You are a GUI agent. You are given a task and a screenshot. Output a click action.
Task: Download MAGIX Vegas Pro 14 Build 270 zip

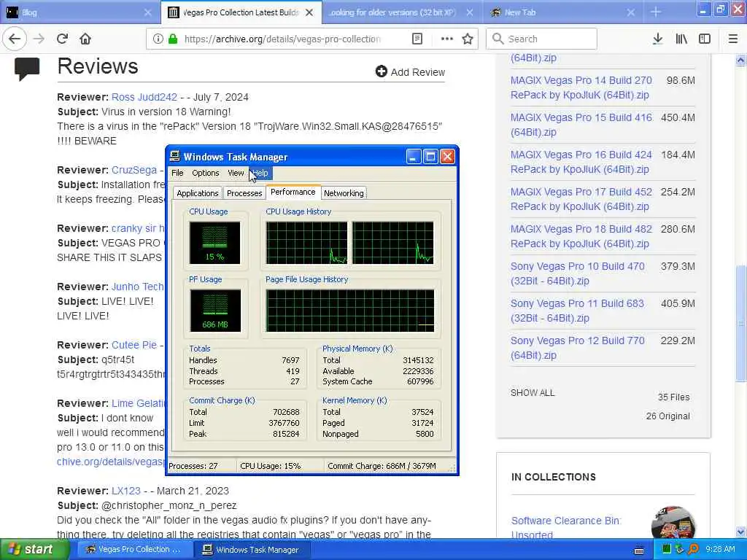pyautogui.click(x=581, y=87)
